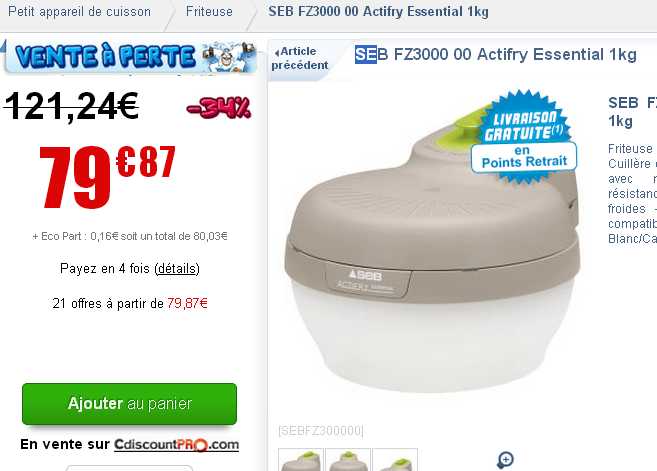Select the second product thumbnail
Viewport: 657px width, 471px height.
pyautogui.click(x=348, y=460)
